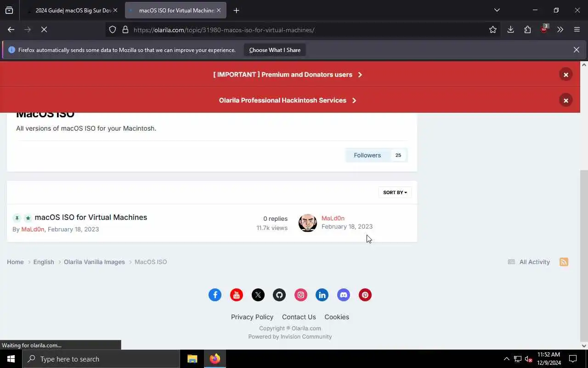Open Premium and Donators users announcement
This screenshot has height=368, width=588.
tap(288, 75)
